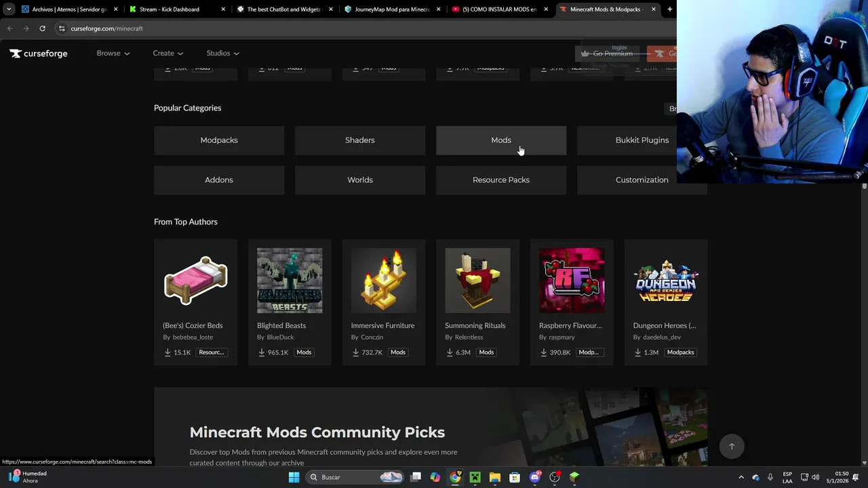
Task: Open the Modpacks category
Action: coord(219,140)
